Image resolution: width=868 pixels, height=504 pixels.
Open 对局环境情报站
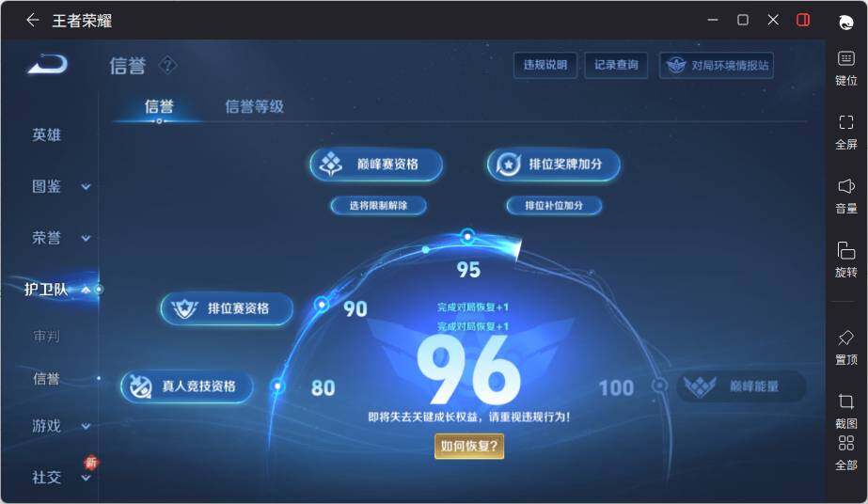pos(717,65)
